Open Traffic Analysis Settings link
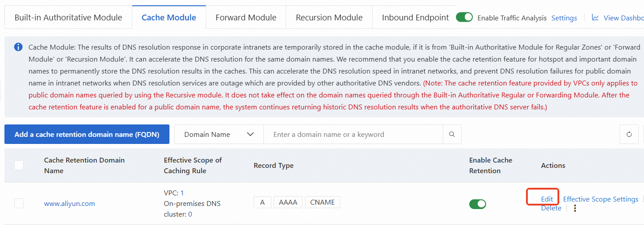644x225 pixels. coord(564,18)
